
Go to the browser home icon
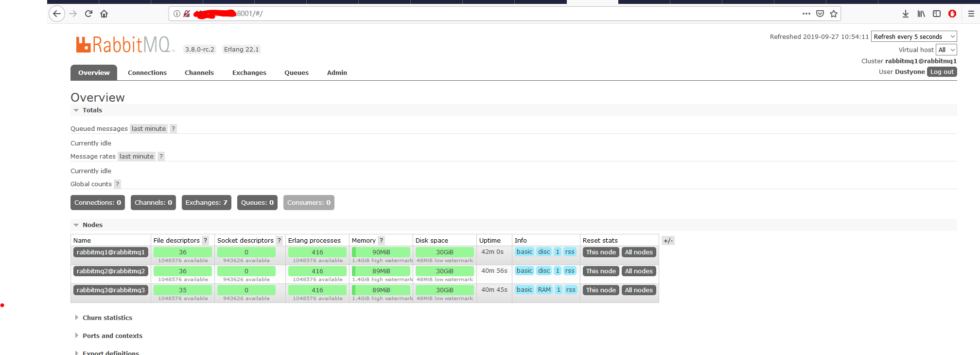pos(104,14)
